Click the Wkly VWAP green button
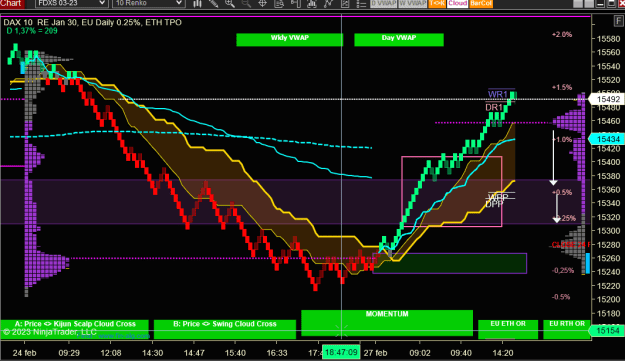This screenshot has width=625, height=361. click(x=289, y=39)
